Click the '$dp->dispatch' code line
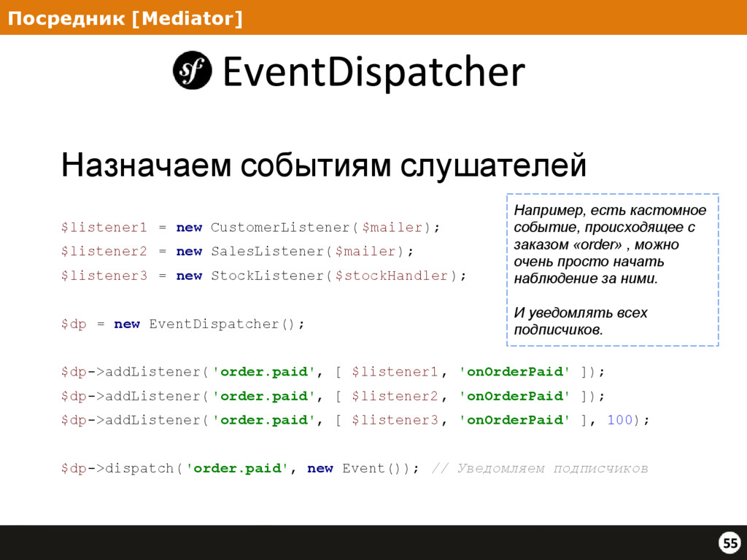 point(240,468)
